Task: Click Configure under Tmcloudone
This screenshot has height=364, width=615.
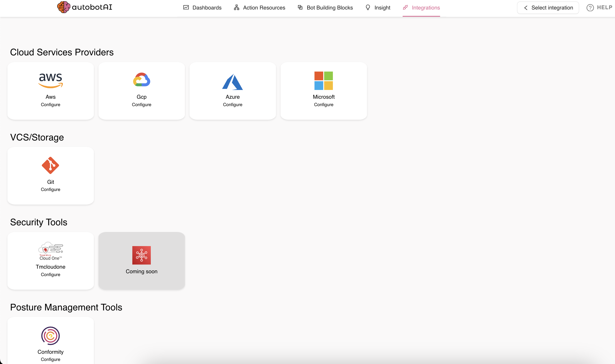Action: (x=51, y=275)
